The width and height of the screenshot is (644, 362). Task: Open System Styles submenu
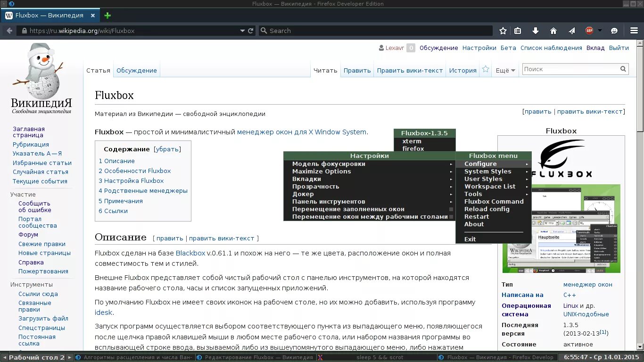(494, 172)
